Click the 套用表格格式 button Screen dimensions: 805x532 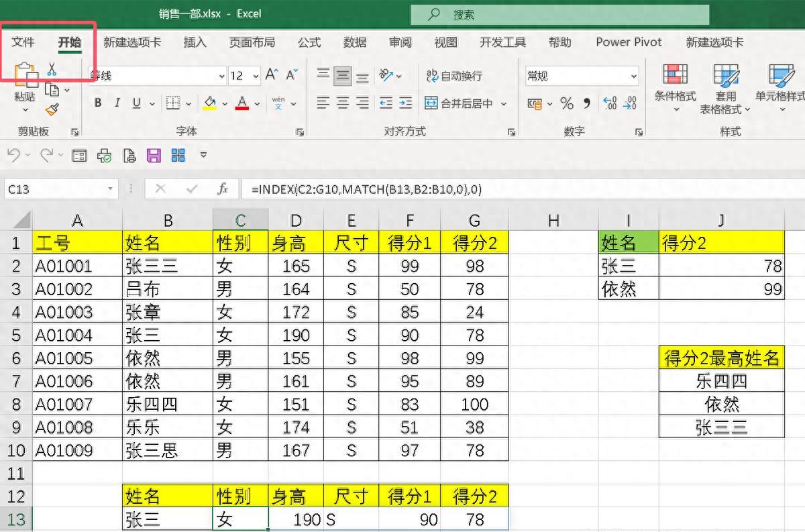pos(724,89)
